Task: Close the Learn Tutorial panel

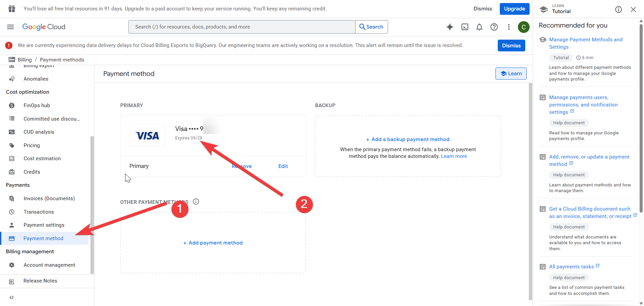Action: [633, 9]
